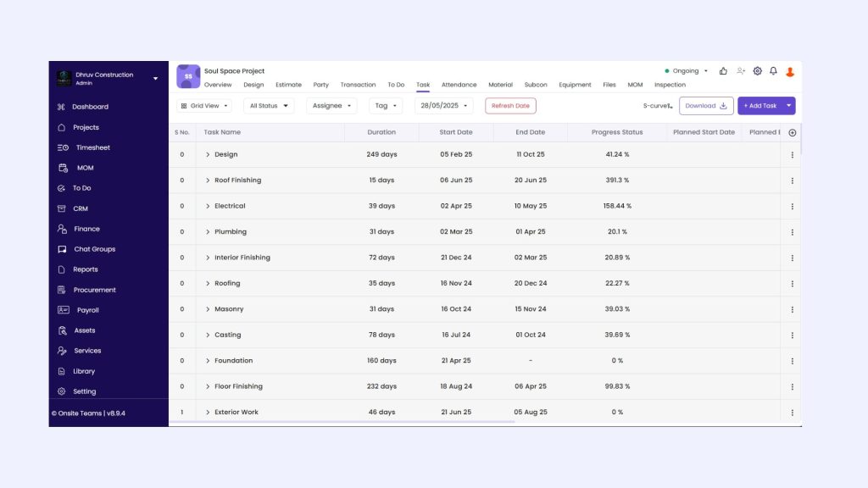The height and width of the screenshot is (488, 868).
Task: Switch to the Inspection tab
Action: [x=670, y=85]
